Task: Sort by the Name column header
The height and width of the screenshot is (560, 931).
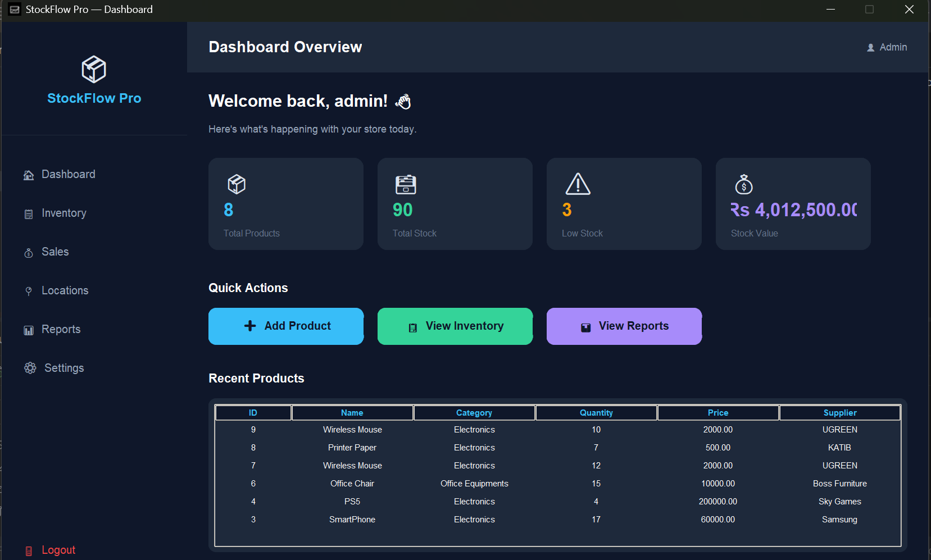Action: (x=352, y=413)
